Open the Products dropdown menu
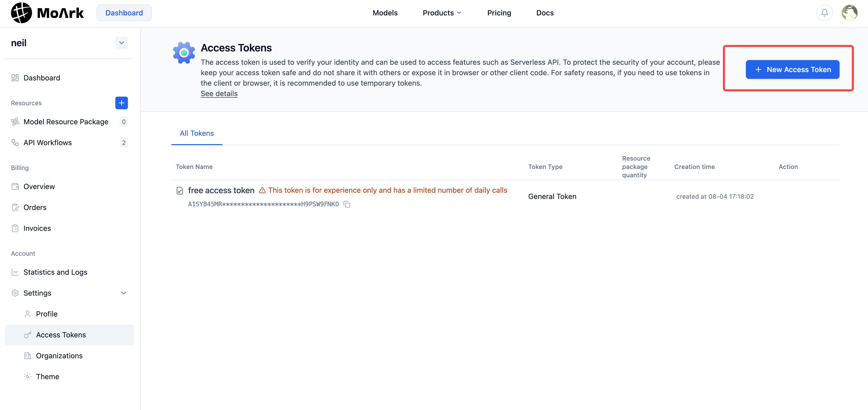 tap(442, 13)
